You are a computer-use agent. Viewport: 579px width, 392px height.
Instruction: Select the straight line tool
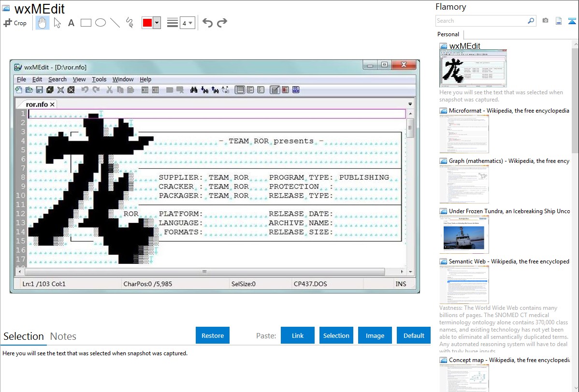click(115, 23)
